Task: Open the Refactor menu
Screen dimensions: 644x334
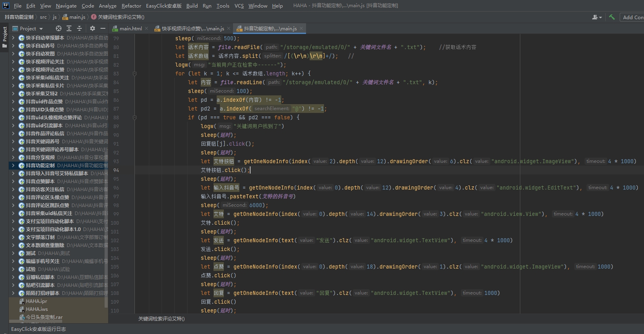Action: point(131,6)
